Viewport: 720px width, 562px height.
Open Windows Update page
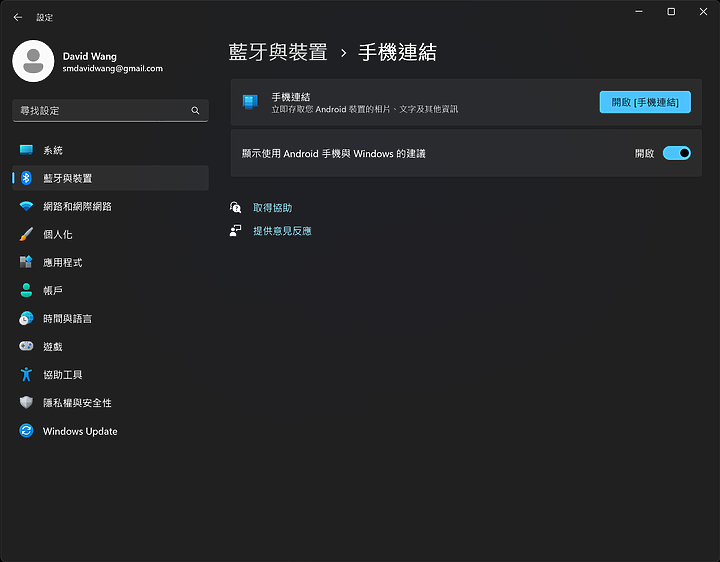pos(110,431)
